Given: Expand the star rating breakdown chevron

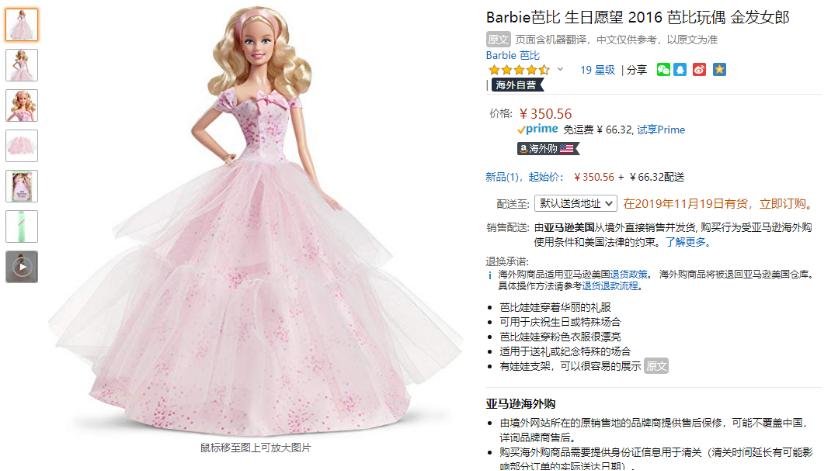Looking at the screenshot, I should pyautogui.click(x=560, y=69).
